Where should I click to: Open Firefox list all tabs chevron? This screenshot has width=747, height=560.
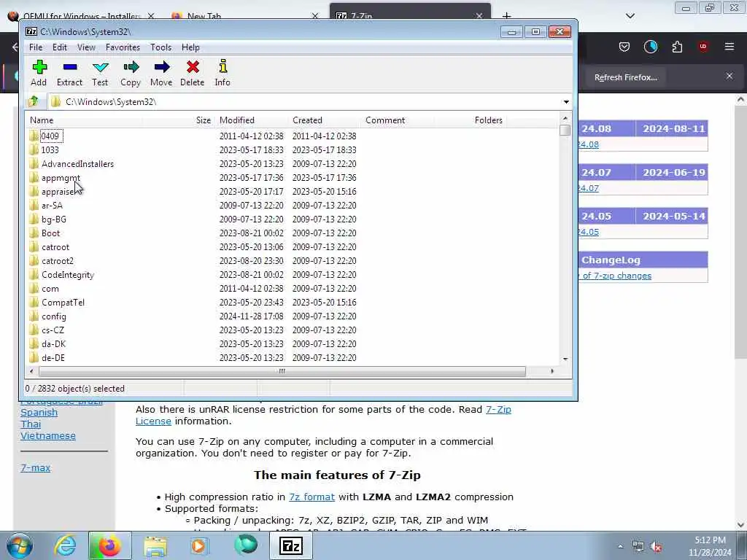tap(630, 16)
